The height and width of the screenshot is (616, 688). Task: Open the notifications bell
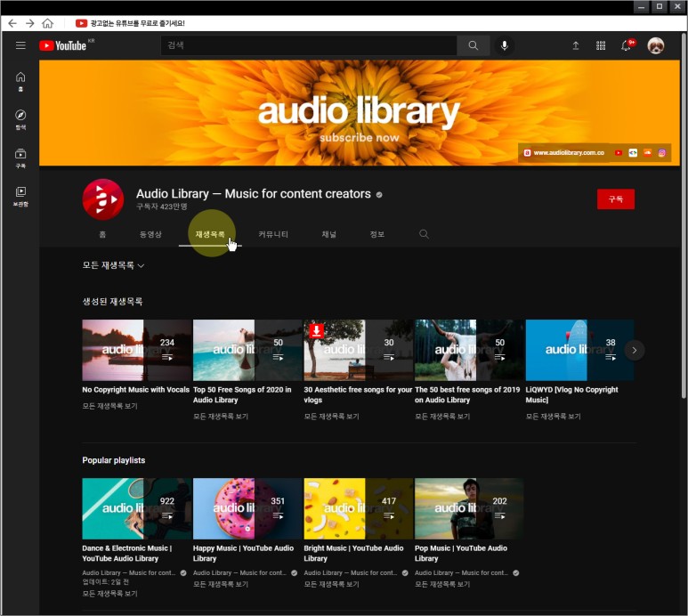point(626,45)
